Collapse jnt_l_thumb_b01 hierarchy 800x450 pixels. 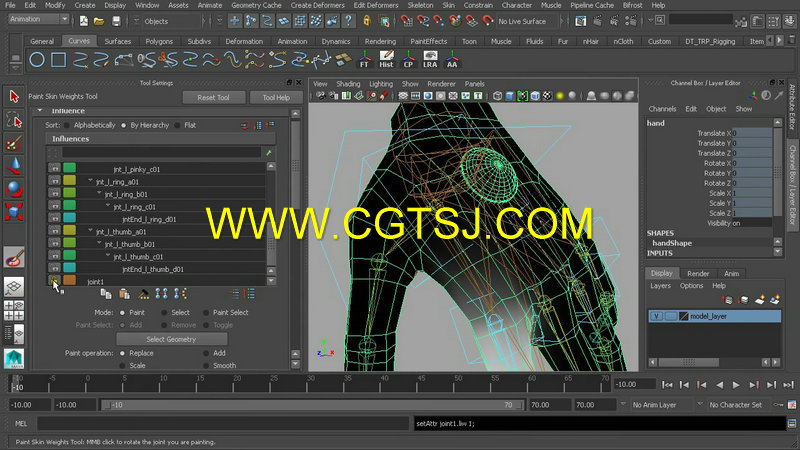click(x=99, y=243)
